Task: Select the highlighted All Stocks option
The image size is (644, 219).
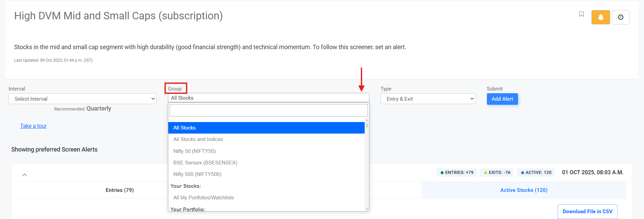Action: coord(185,128)
